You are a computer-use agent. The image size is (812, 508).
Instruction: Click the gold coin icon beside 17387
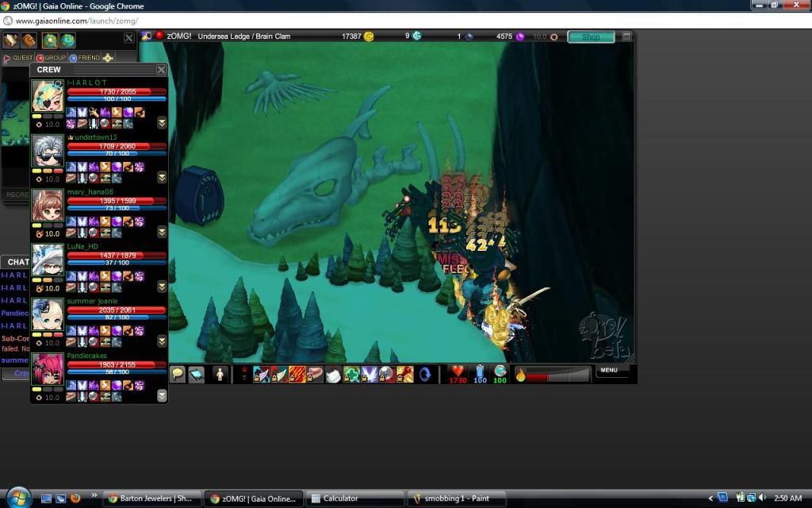[x=369, y=37]
